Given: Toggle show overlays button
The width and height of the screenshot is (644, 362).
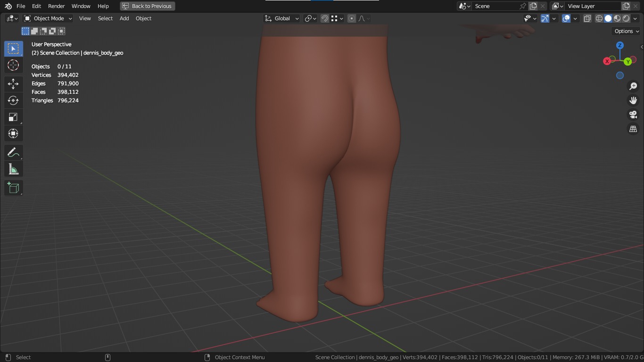Looking at the screenshot, I should pos(566,18).
